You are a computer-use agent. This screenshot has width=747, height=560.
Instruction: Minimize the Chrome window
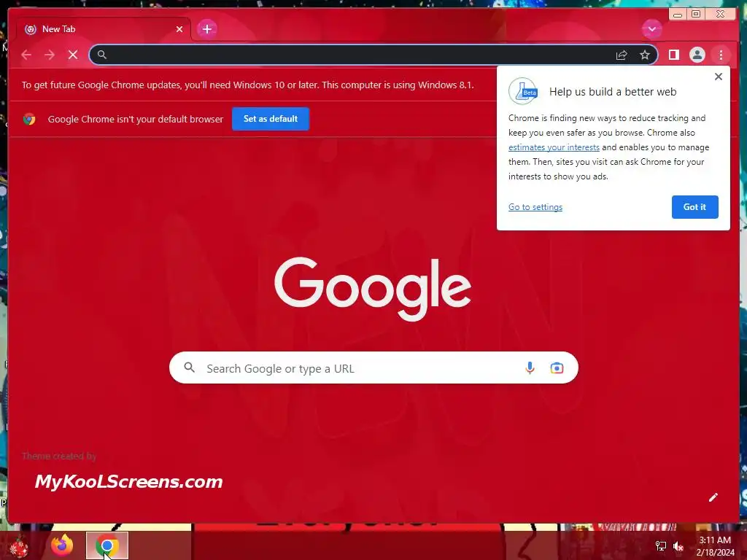pos(678,15)
